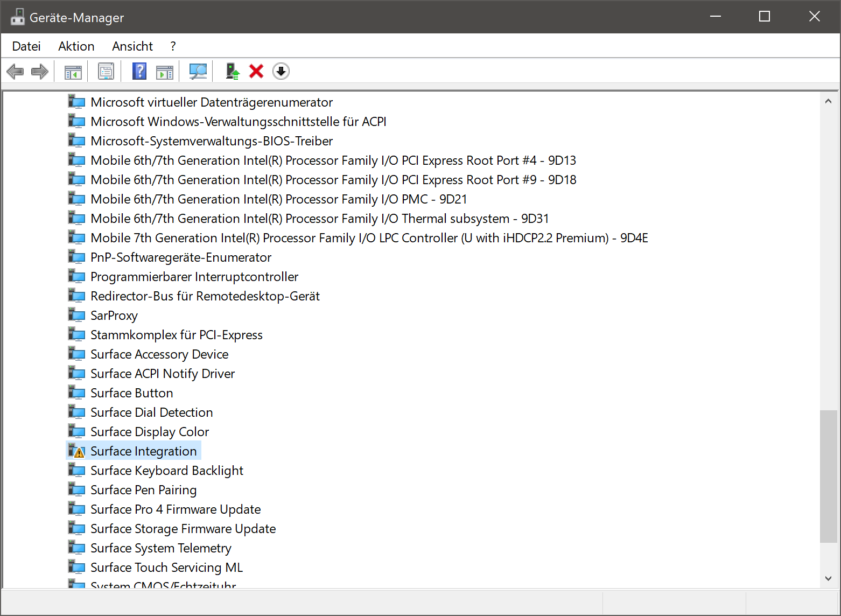Select Surface Display Color

(150, 432)
